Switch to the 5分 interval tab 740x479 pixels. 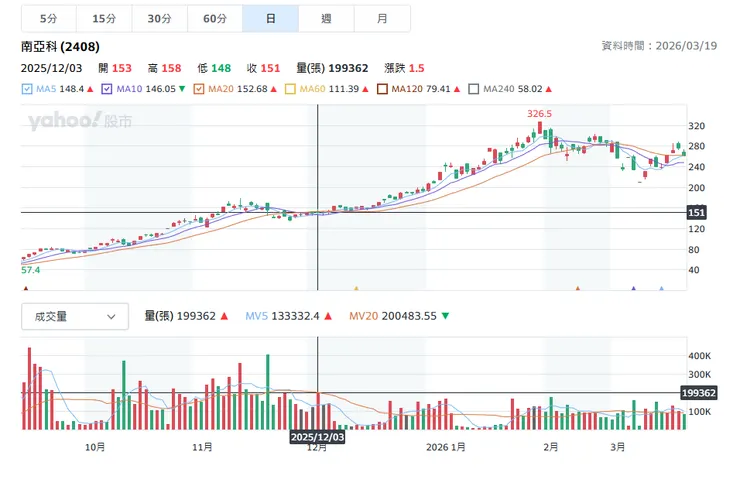[49, 19]
